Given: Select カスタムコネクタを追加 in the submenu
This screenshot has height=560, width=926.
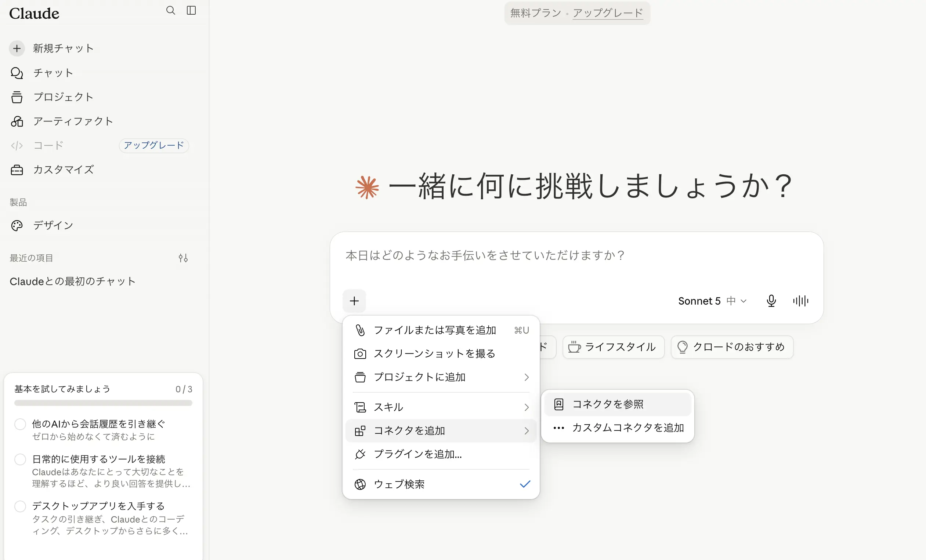Looking at the screenshot, I should click(618, 428).
